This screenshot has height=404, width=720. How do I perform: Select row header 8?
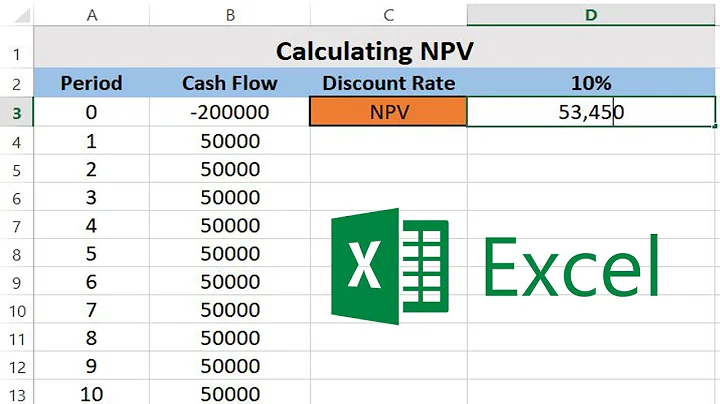click(17, 254)
